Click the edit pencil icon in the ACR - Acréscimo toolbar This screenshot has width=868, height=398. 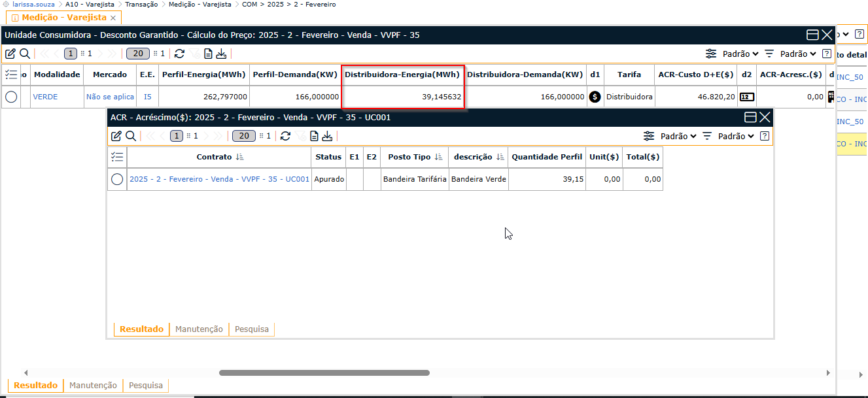click(116, 136)
